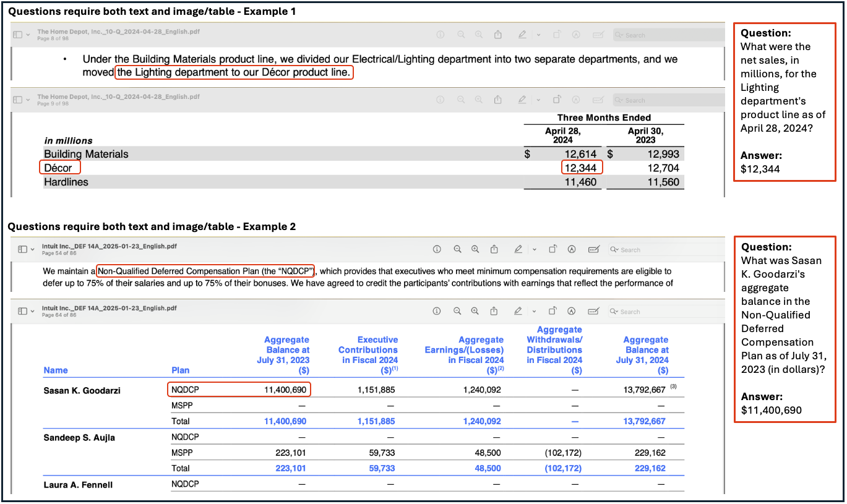Open sidebar view options chevron on Page 54 toolbar

pos(33,249)
